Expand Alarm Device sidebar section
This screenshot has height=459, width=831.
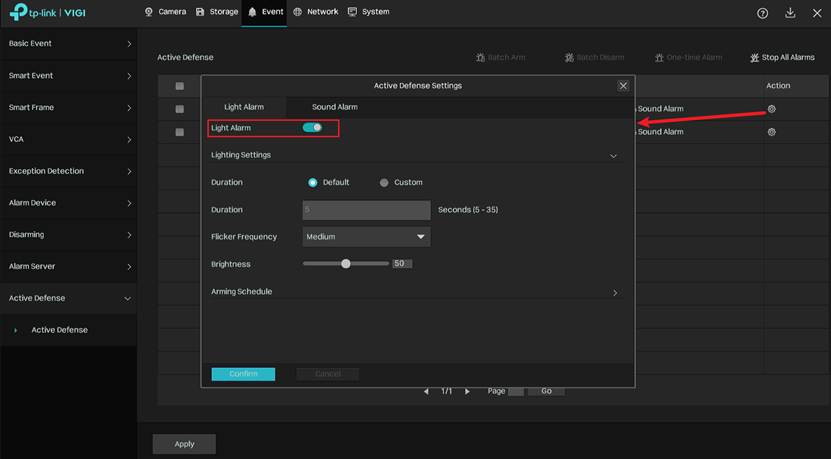coord(68,203)
